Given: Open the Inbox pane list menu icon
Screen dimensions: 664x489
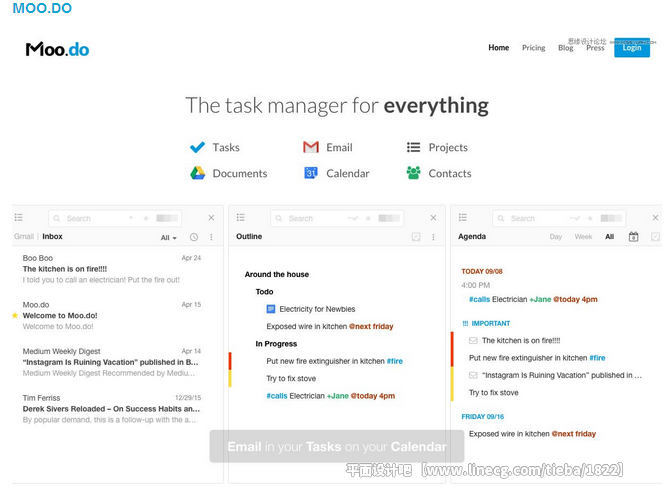Looking at the screenshot, I should pos(19,218).
